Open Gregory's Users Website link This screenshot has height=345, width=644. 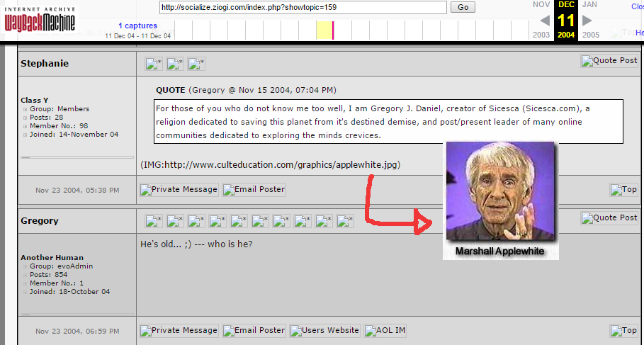click(324, 331)
